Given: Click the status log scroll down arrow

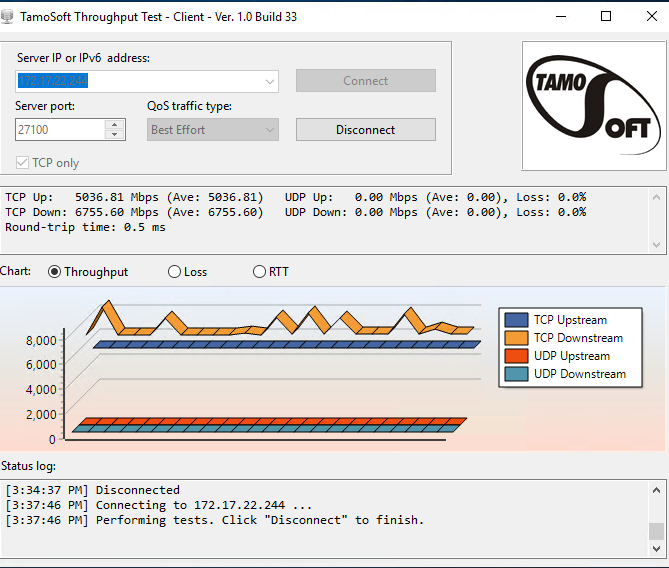Looking at the screenshot, I should coord(657,549).
